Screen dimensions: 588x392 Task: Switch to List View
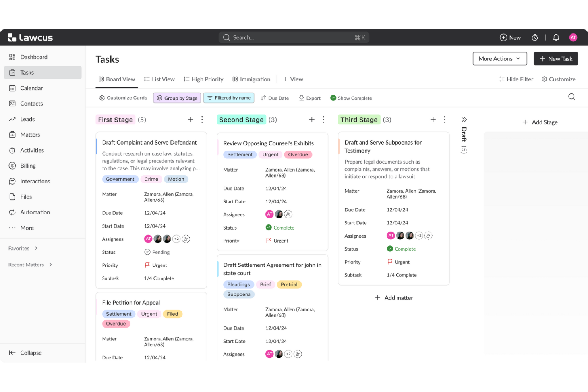(159, 79)
